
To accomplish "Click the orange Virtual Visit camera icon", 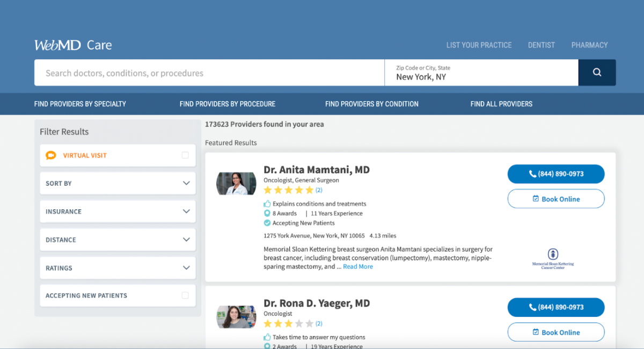I will pyautogui.click(x=51, y=155).
